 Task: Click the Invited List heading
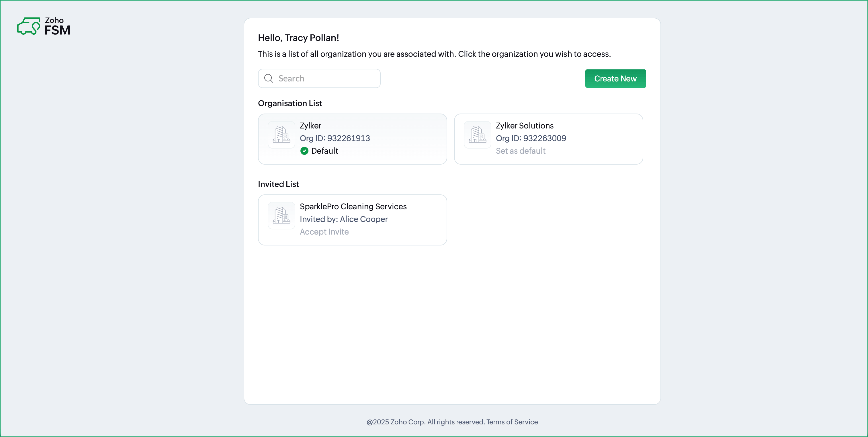tap(278, 184)
